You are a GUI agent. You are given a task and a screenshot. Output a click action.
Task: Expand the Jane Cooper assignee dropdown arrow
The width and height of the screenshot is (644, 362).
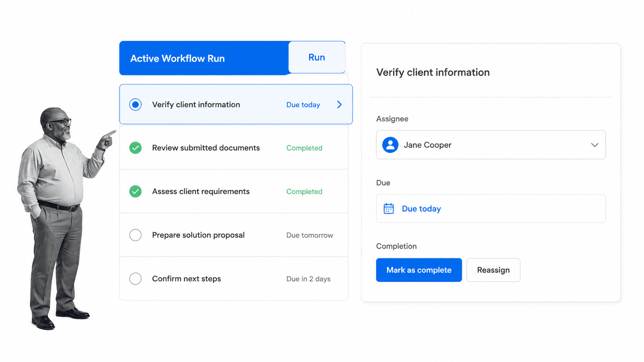point(595,145)
